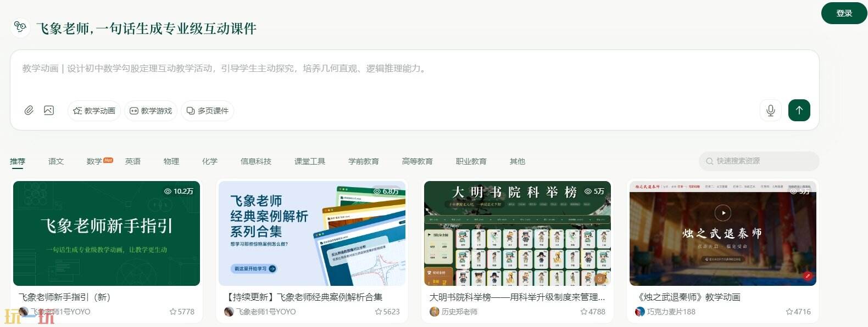Click the image upload icon
The width and height of the screenshot is (868, 327).
pos(49,110)
